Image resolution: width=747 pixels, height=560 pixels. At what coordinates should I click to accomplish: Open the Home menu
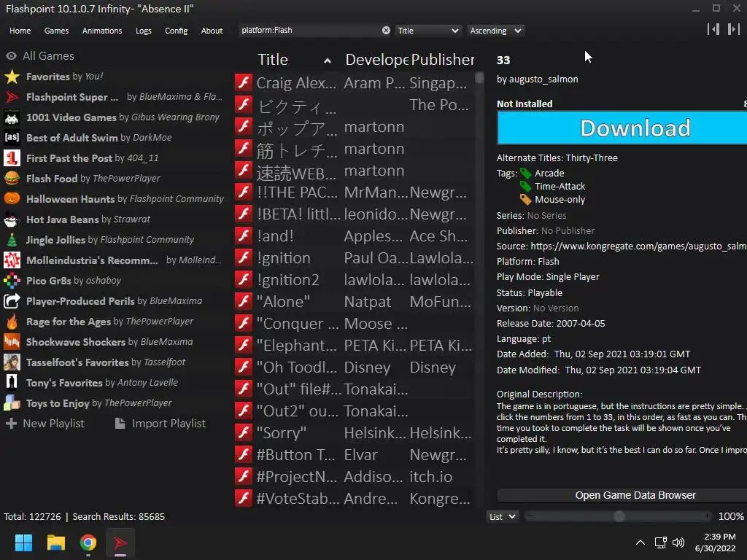[x=20, y=31]
